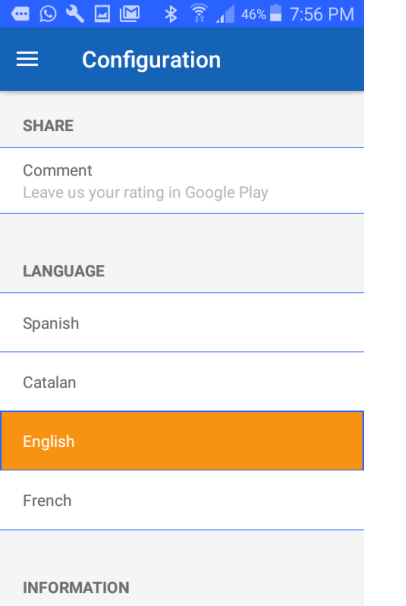Tap the Bluetooth status icon

[x=171, y=14]
